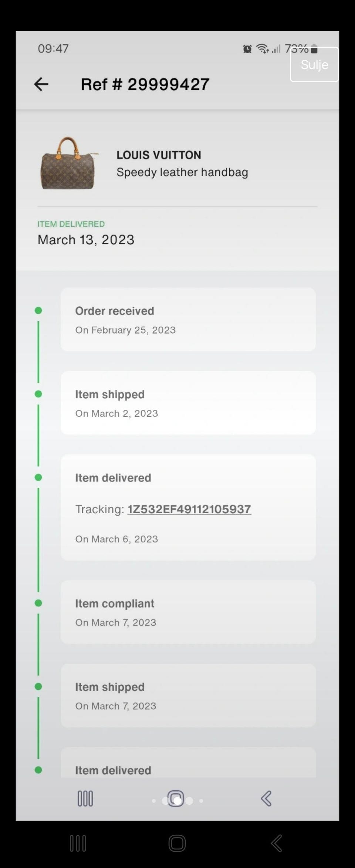Tap the alarm icon in status bar
Screen dimensions: 355x868
coord(247,49)
